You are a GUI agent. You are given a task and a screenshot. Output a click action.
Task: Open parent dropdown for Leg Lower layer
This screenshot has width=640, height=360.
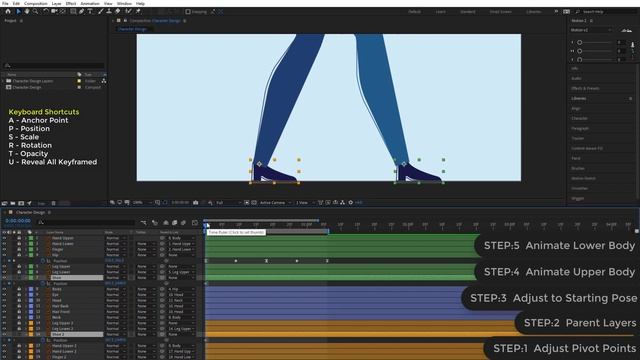[x=181, y=272]
